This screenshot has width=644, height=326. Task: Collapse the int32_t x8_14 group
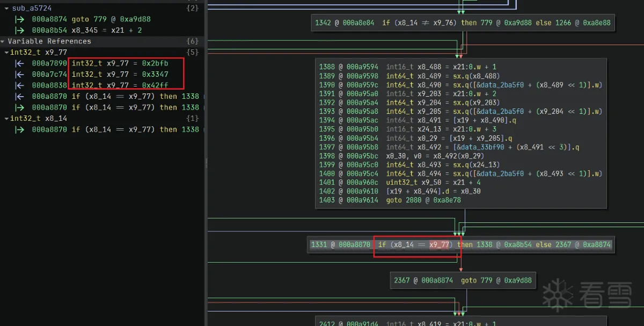[6, 119]
